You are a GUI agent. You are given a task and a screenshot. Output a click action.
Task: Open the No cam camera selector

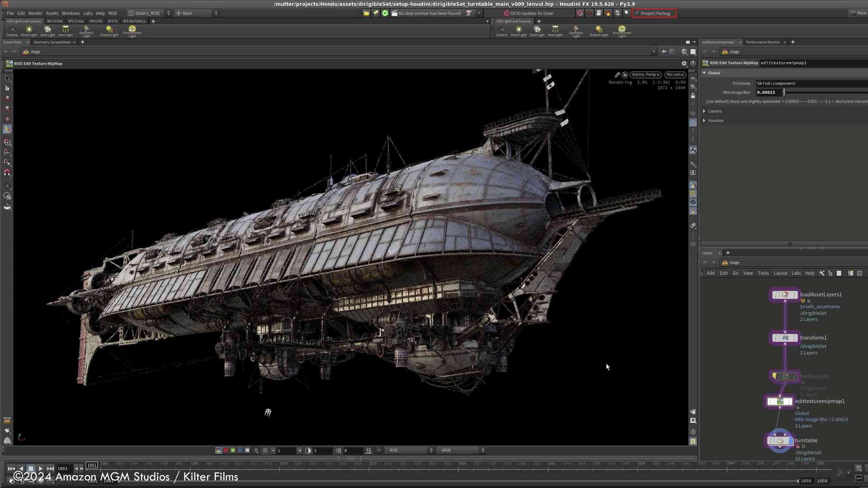(675, 75)
